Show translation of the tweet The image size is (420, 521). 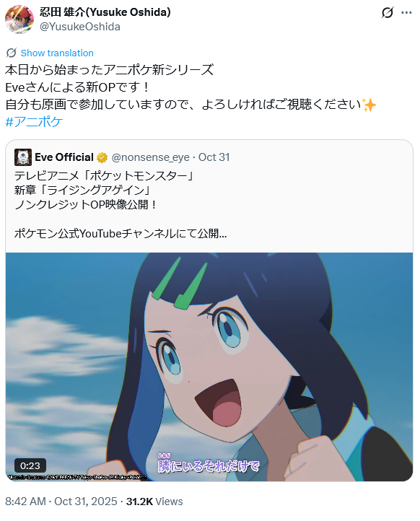57,53
